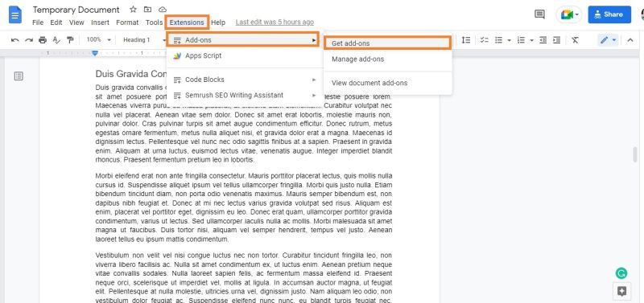Expand numbered list options arrow
Viewport: 644px width, 303px height.
pyautogui.click(x=531, y=39)
